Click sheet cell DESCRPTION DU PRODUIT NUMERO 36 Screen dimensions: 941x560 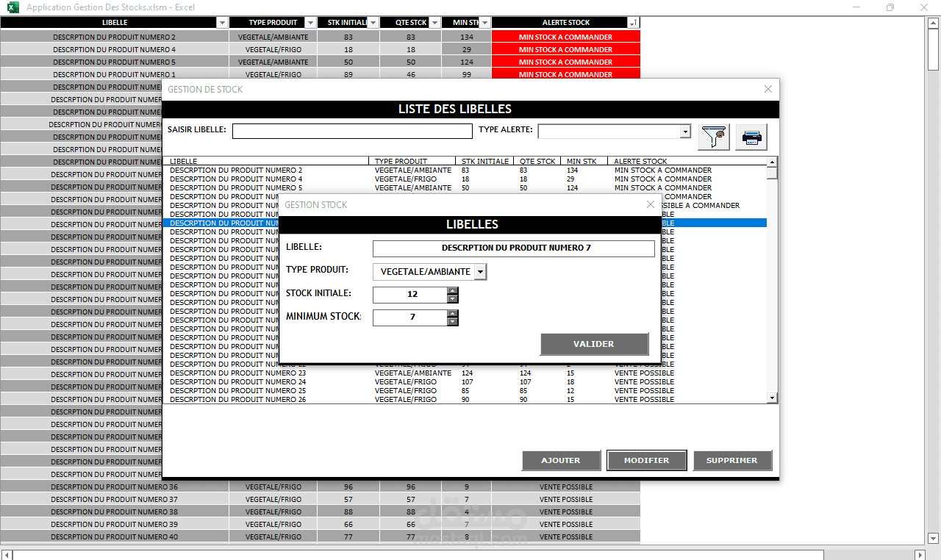coord(114,487)
